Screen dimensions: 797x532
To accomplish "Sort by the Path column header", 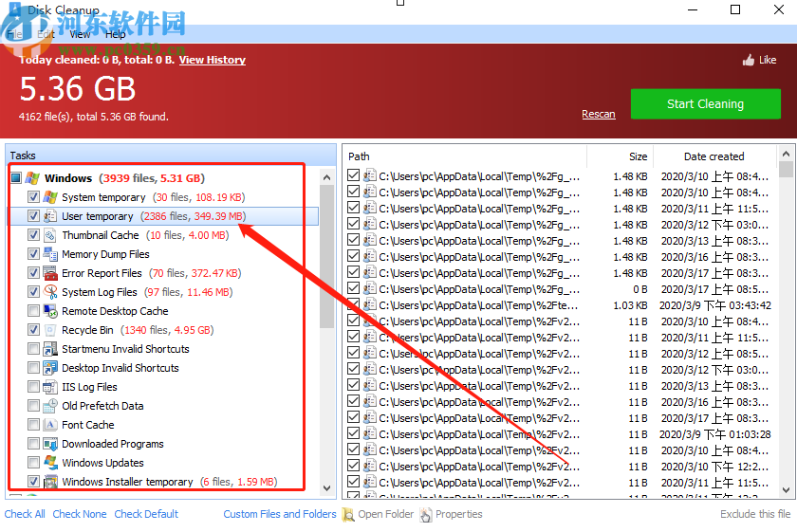I will [x=465, y=156].
